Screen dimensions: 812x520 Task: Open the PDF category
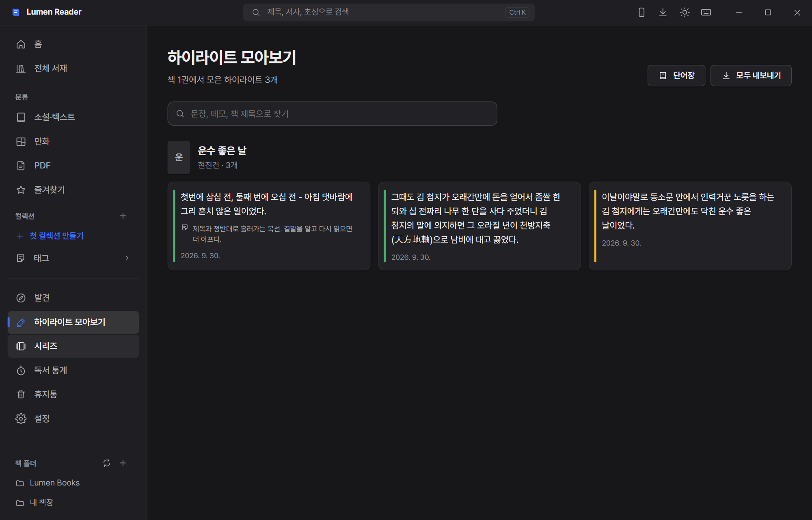(73, 166)
